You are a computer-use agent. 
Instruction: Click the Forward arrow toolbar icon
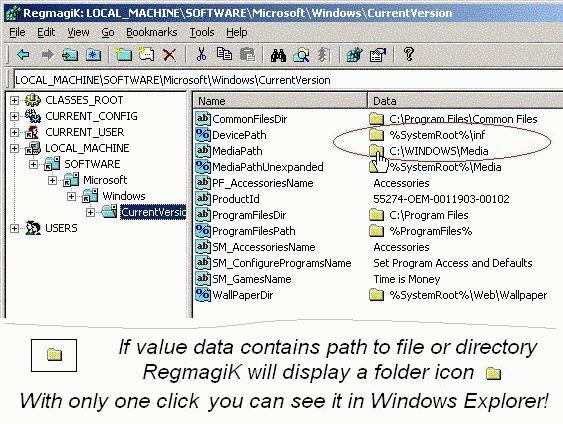(x=47, y=55)
